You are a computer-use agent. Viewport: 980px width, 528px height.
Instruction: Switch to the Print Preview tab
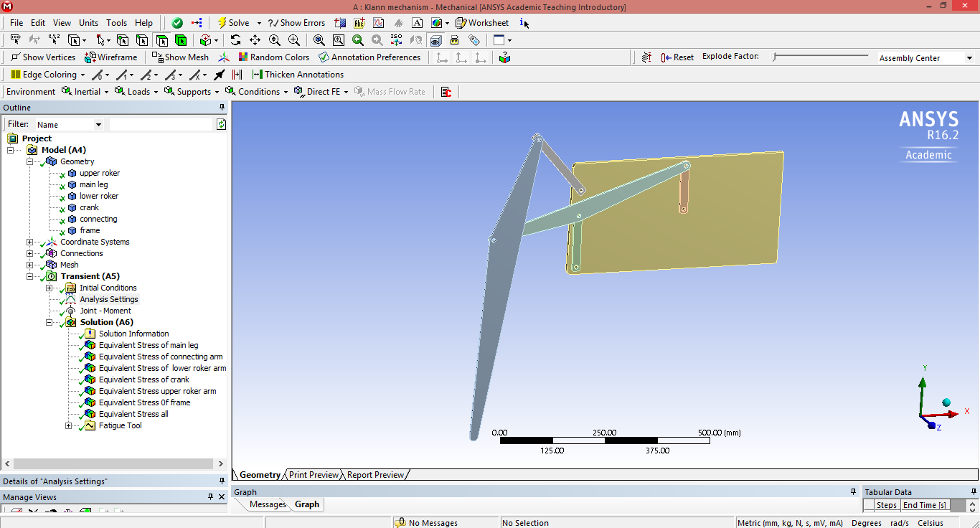coord(314,475)
